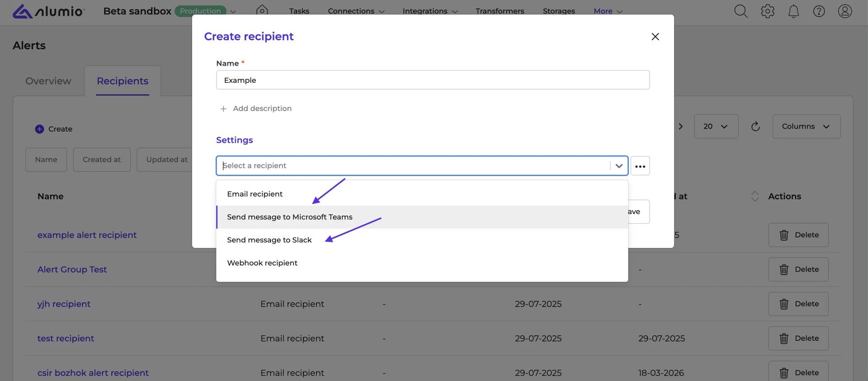The image size is (868, 381).
Task: Click the trash icon for yjh recipient
Action: pyautogui.click(x=784, y=304)
